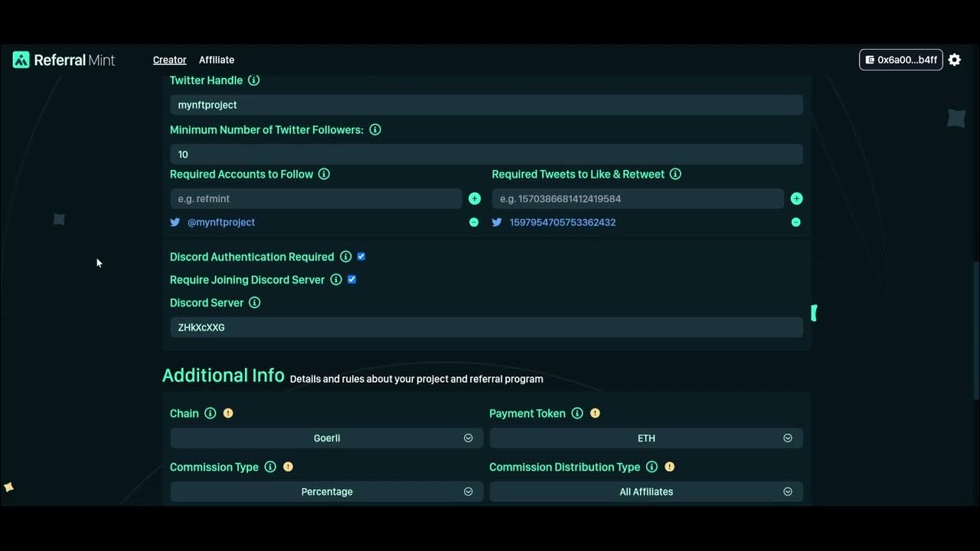Viewport: 980px width, 551px height.
Task: Open Commission Type dropdown showing Percentage
Action: coord(327,492)
